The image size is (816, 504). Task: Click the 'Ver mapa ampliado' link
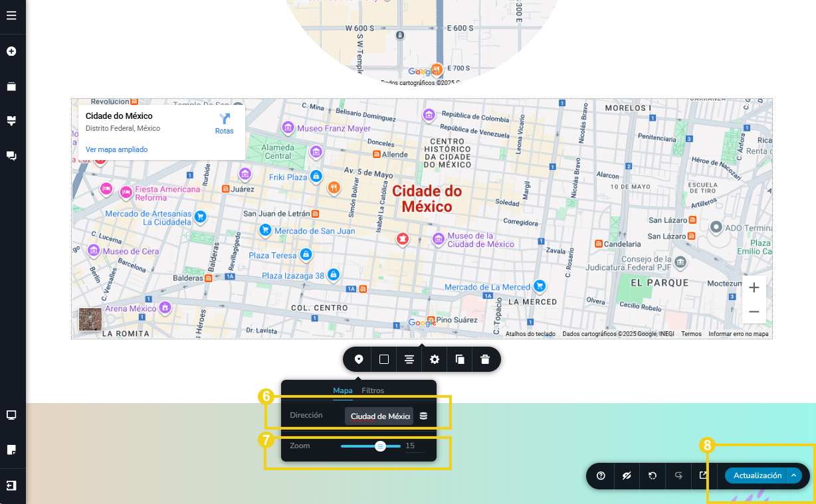117,149
